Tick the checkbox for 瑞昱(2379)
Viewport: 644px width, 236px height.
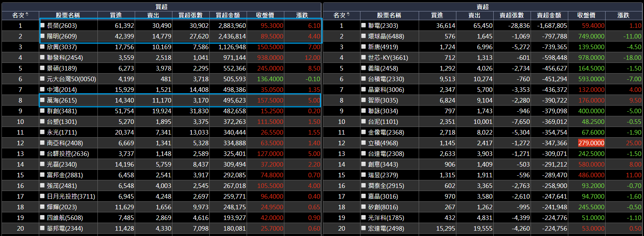click(x=363, y=175)
